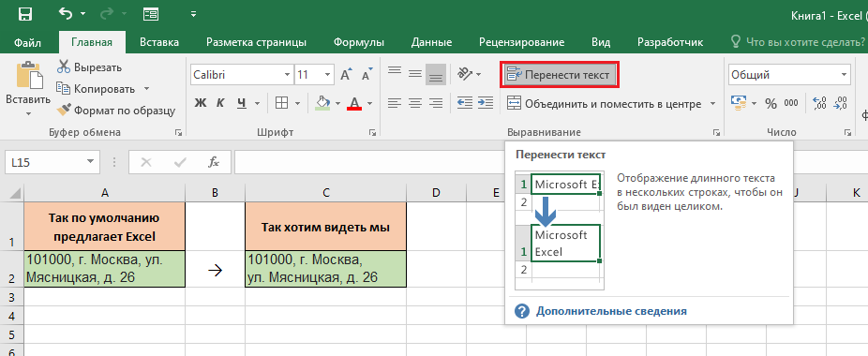
Task: Increase the font size
Action: (346, 74)
